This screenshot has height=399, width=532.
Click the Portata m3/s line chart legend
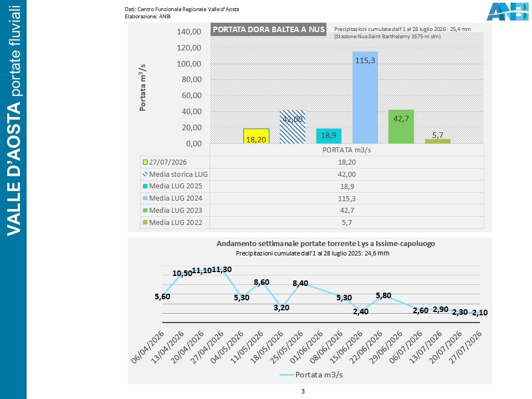[x=311, y=375]
